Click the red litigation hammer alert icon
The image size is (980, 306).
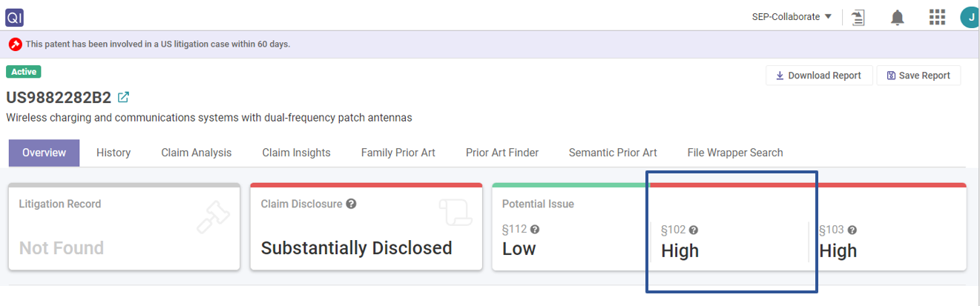[16, 44]
